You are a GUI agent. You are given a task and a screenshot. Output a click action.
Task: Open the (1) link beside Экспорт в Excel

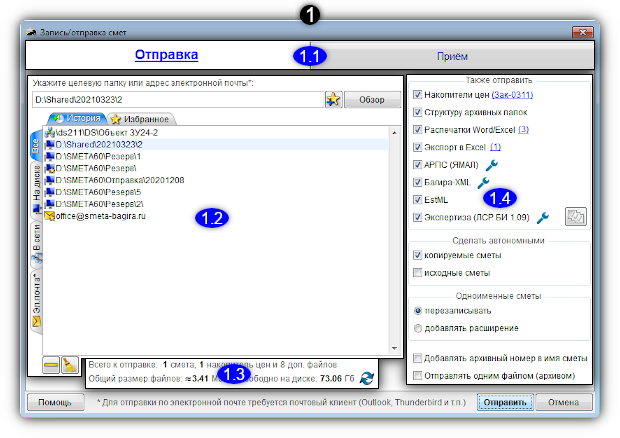click(495, 147)
